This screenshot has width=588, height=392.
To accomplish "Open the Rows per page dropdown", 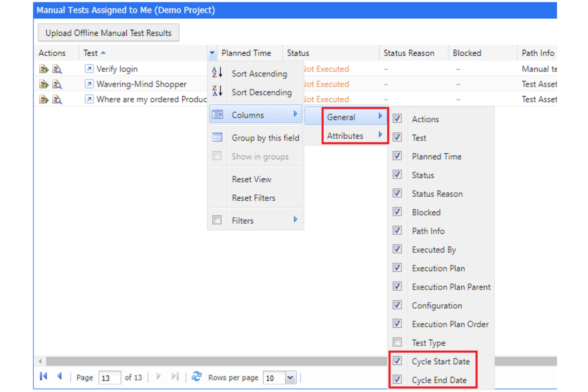I will (290, 378).
